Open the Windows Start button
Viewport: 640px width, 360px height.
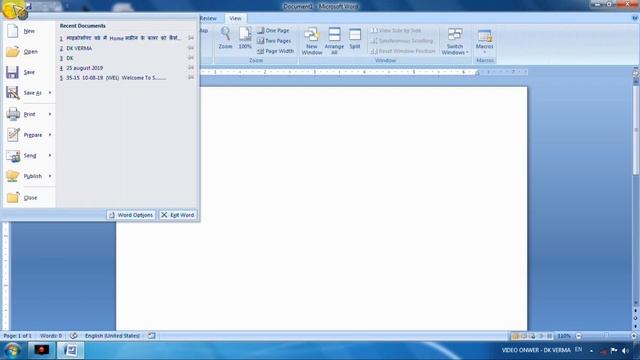tap(13, 350)
